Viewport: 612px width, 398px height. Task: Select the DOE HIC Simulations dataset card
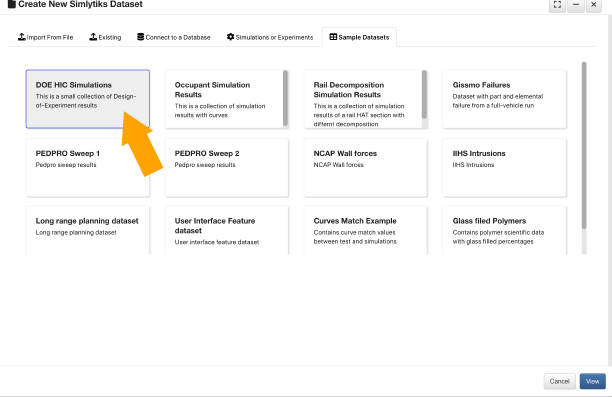[88, 99]
